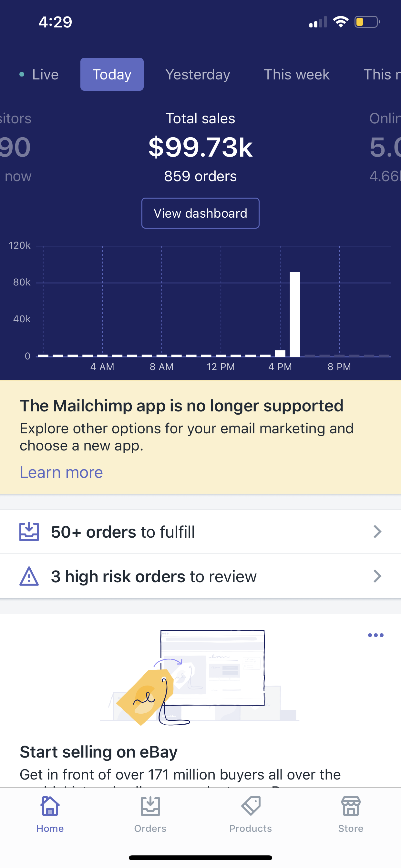Tap the tall 5 PM sales bar
The height and width of the screenshot is (868, 401).
295,314
